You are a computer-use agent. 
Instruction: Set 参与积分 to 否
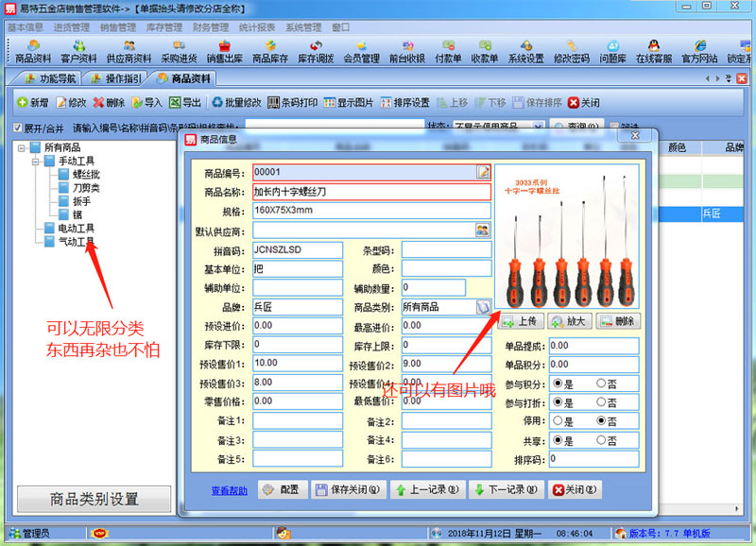pos(602,384)
